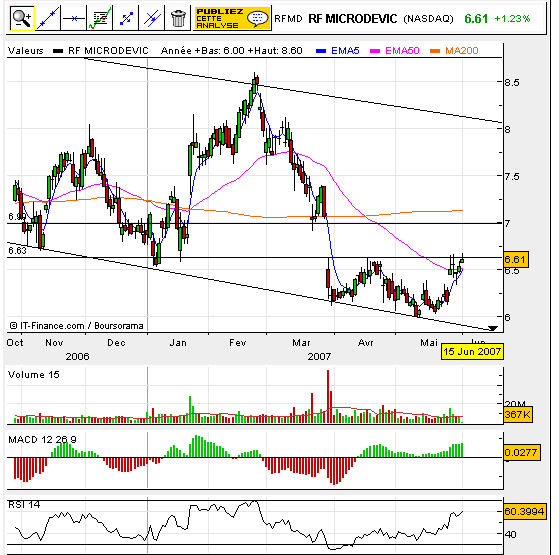Viewport: 559px width, 555px height.
Task: Click the 6.61 quote price in header
Action: click(x=476, y=19)
